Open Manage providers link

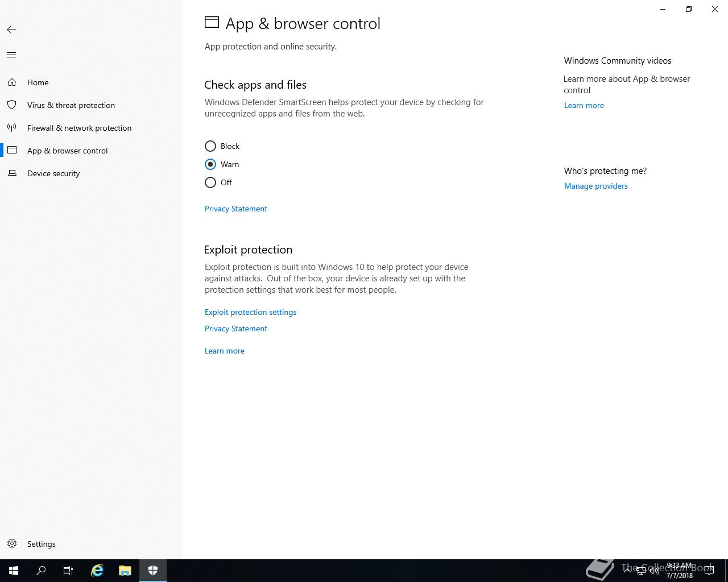(x=596, y=186)
